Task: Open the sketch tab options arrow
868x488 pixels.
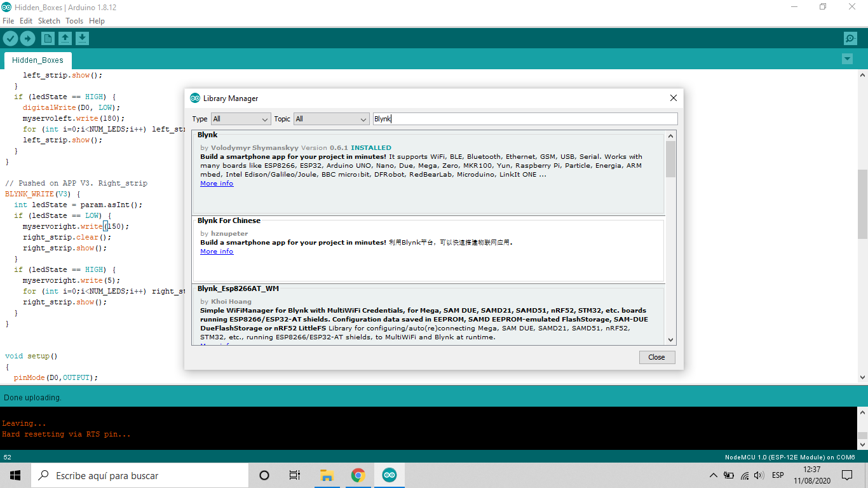Action: [x=847, y=59]
